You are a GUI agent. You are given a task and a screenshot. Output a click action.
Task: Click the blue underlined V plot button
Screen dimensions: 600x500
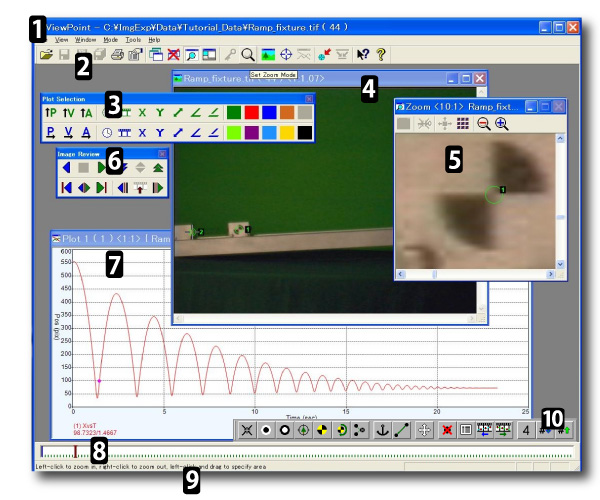coord(68,133)
